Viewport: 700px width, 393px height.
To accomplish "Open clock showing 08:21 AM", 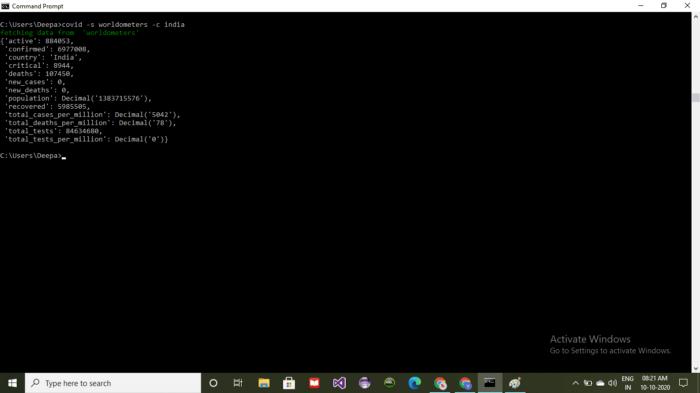I will point(655,383).
